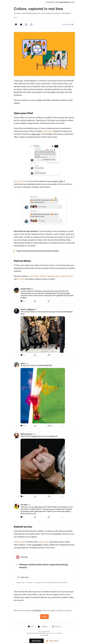Open comments via the top speech bubble icon
This screenshot has width=87, height=644.
pos(21,24)
